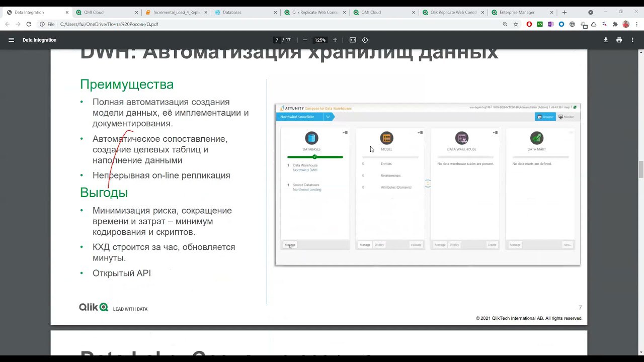Open the translate extension icon

(x=604, y=24)
